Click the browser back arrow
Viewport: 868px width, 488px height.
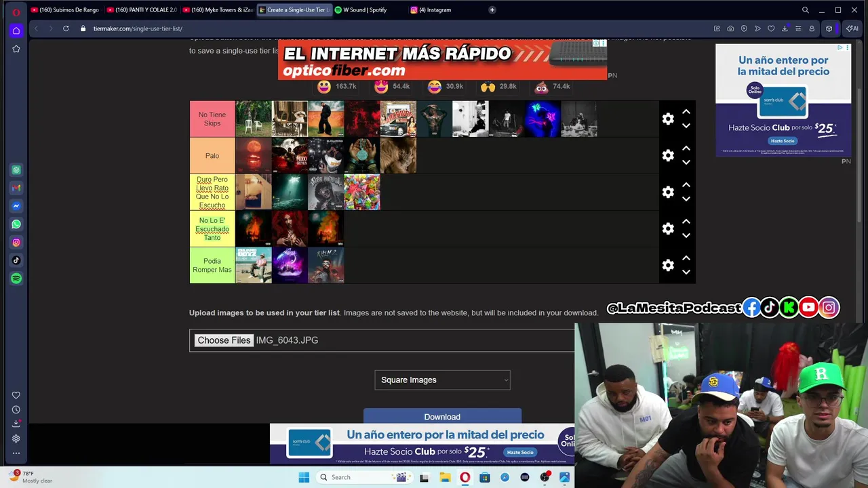click(x=36, y=28)
